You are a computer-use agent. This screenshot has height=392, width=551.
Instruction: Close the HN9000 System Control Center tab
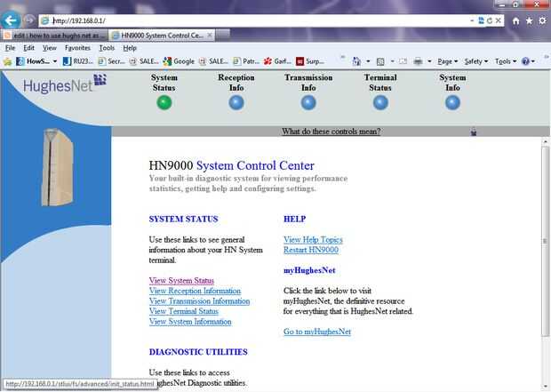(x=210, y=36)
